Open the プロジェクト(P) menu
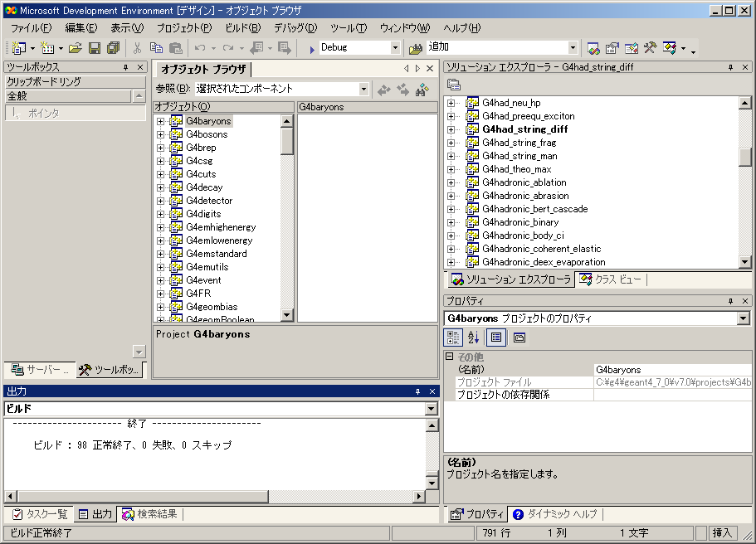 (x=184, y=28)
